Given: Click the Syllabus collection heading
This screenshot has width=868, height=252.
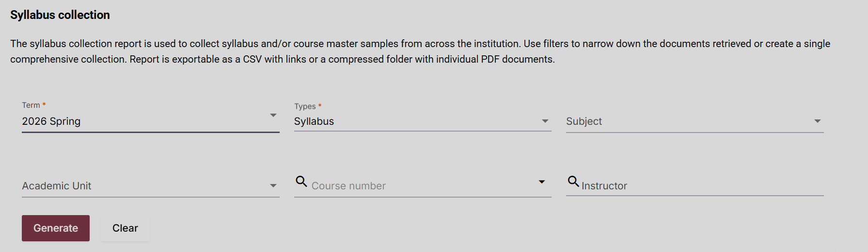Looking at the screenshot, I should [60, 15].
